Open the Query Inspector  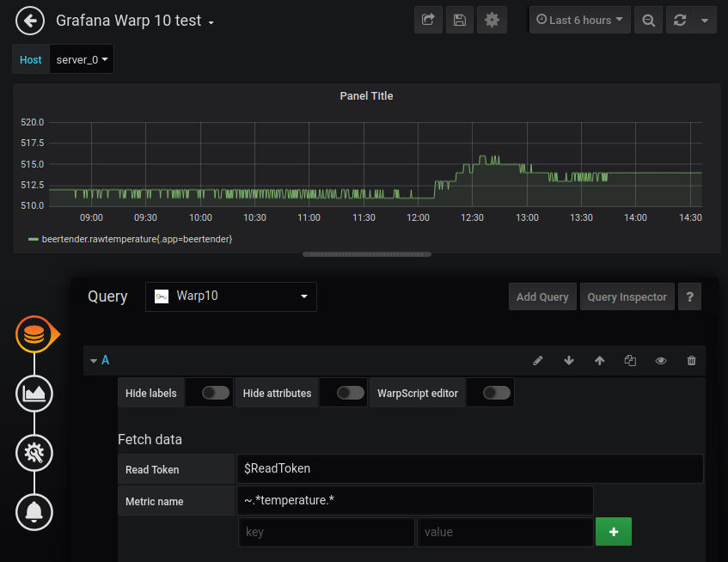click(627, 296)
